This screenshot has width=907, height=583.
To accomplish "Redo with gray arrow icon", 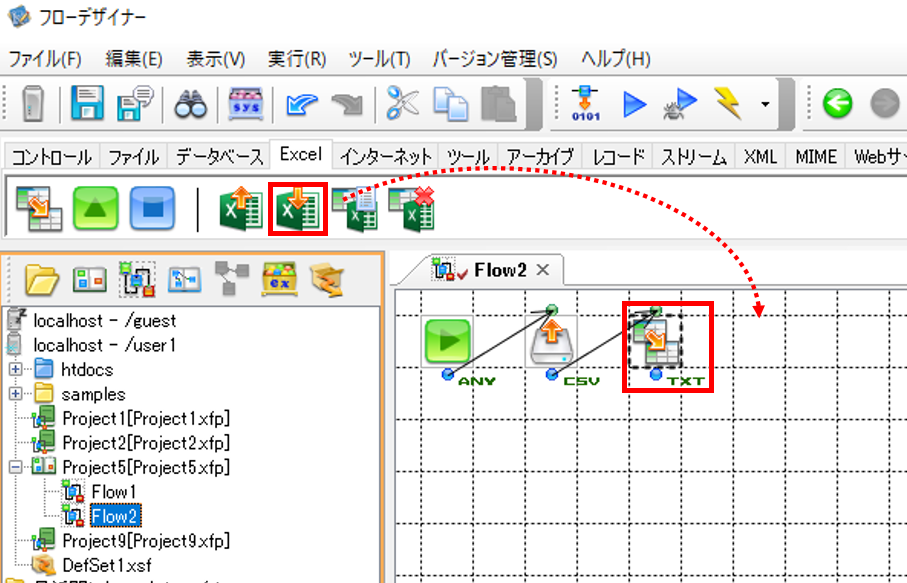I will tap(347, 105).
